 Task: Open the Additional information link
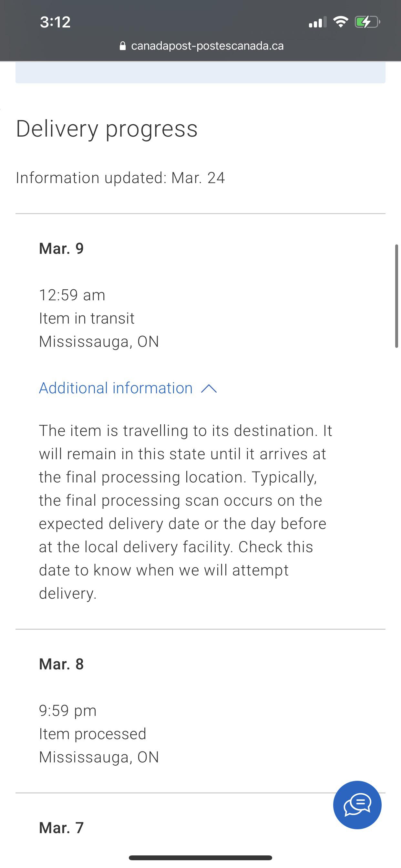115,388
